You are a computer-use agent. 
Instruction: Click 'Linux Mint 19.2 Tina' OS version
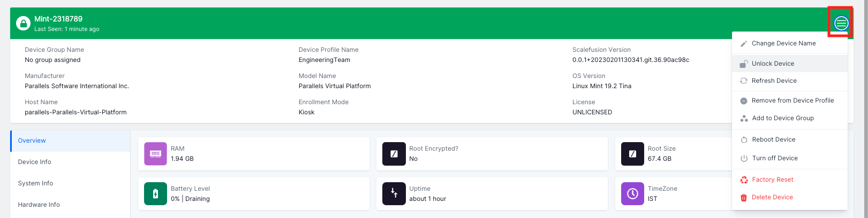pyautogui.click(x=602, y=86)
